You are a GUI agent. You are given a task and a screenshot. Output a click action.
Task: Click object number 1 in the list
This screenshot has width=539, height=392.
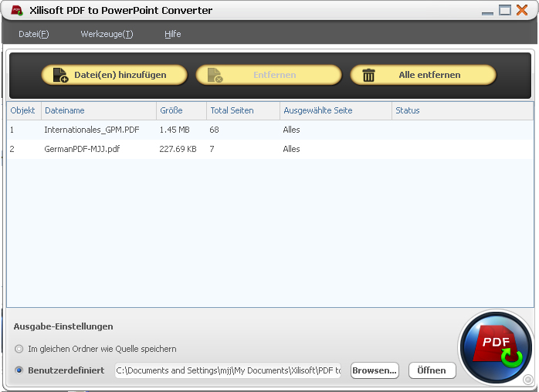[12, 130]
